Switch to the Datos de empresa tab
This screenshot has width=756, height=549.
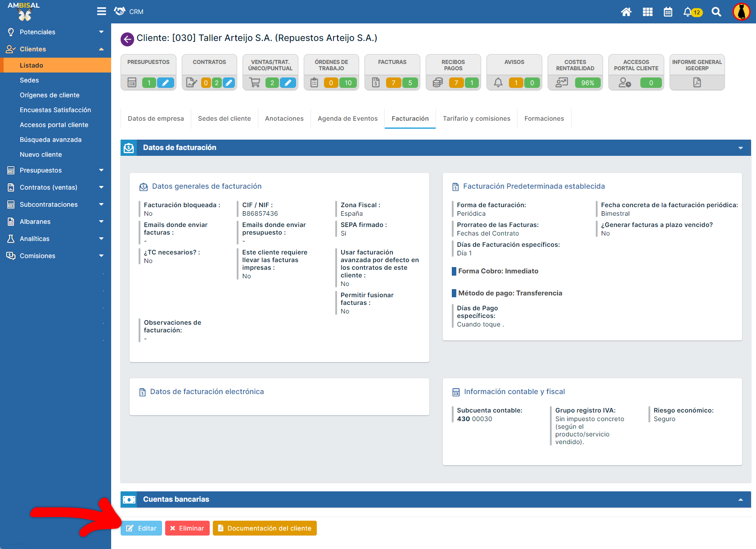click(x=156, y=118)
